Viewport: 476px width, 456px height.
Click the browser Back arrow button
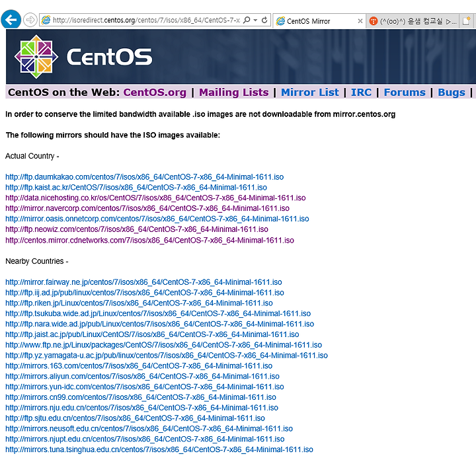pyautogui.click(x=11, y=20)
